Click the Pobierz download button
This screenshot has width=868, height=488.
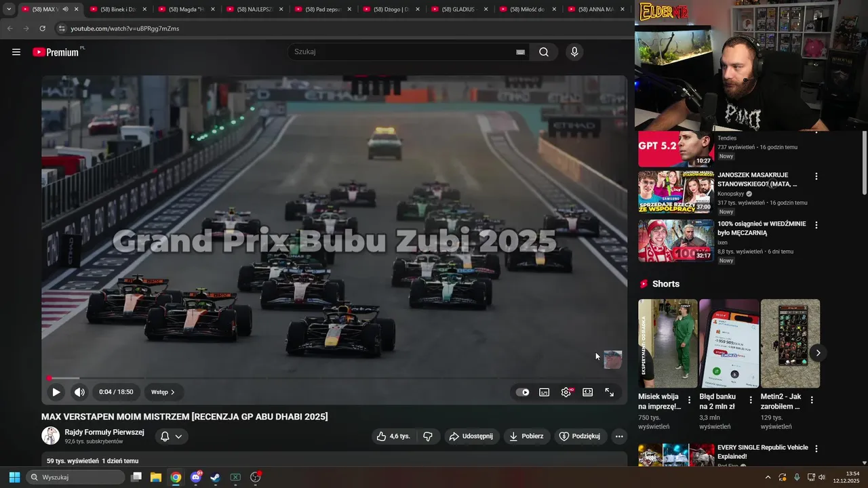[527, 436]
